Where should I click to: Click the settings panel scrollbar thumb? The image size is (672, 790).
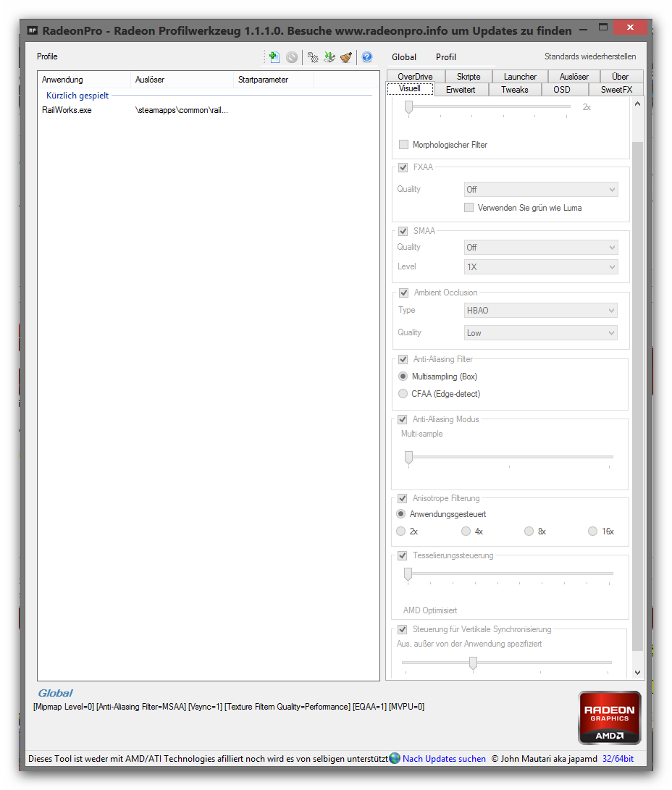638,396
